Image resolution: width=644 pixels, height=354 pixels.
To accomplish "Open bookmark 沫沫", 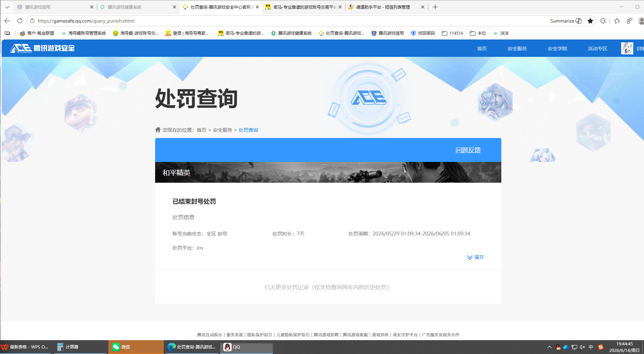I will click(501, 33).
